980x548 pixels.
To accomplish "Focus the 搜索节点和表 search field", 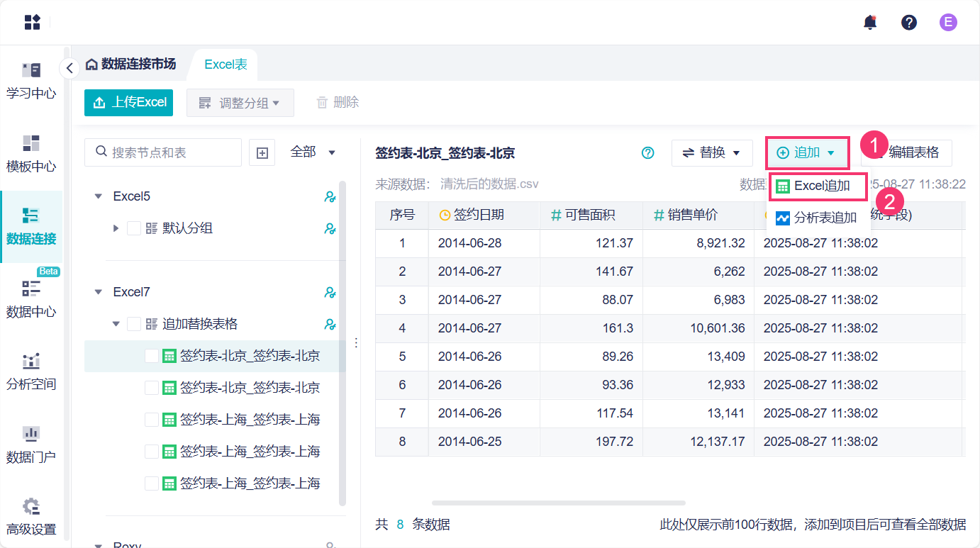I will (x=170, y=152).
